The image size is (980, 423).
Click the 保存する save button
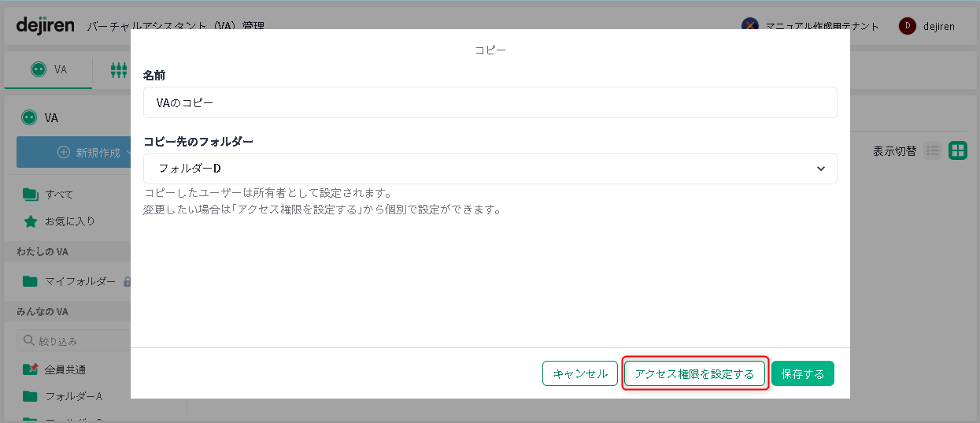pyautogui.click(x=802, y=373)
